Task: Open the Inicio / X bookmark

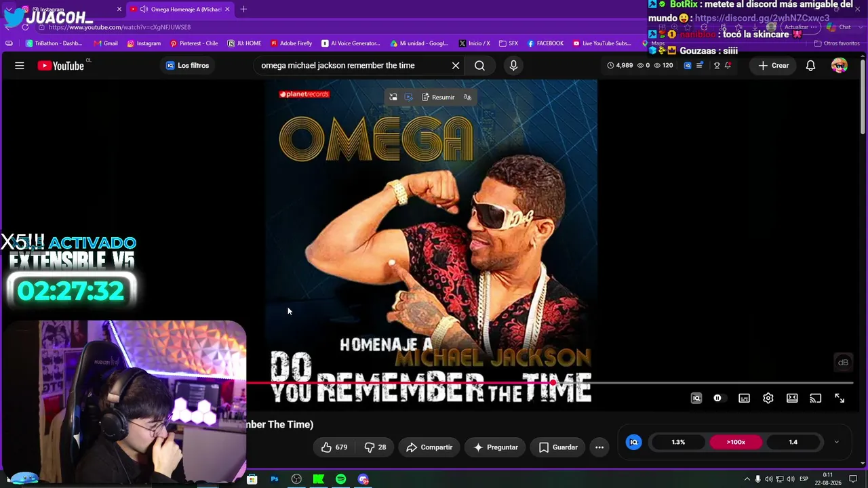Action: click(x=474, y=43)
